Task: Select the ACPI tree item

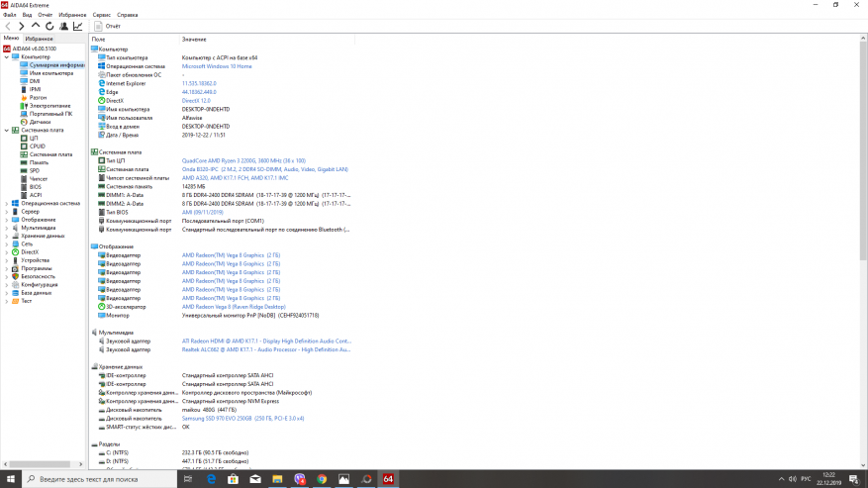Action: tap(36, 195)
